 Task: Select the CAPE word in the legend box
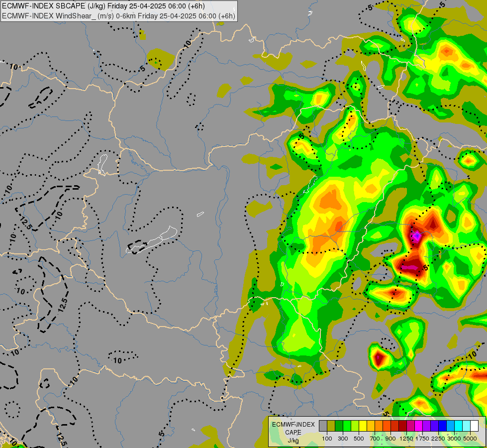[x=293, y=433]
